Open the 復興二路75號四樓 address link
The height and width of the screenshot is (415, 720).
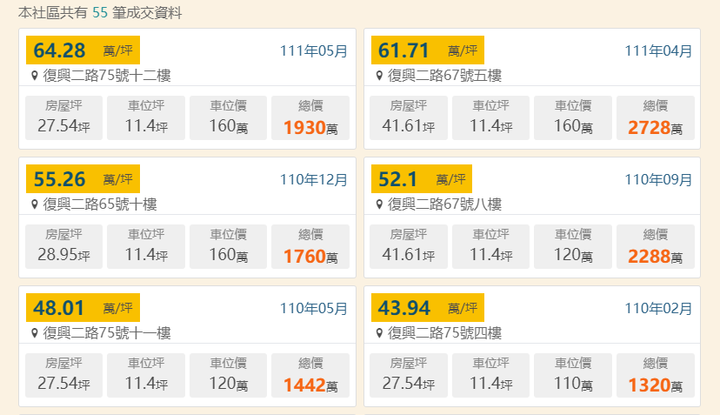[444, 333]
